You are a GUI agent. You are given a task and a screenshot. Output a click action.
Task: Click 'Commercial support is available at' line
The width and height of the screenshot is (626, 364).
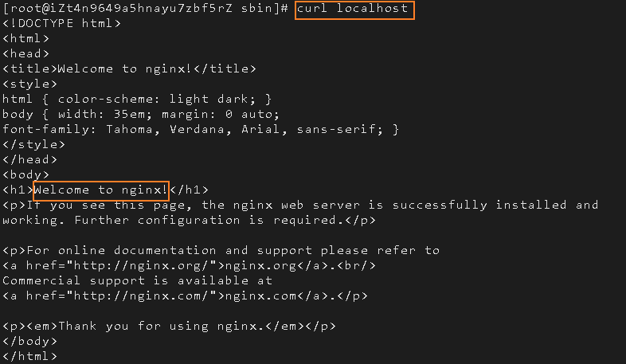point(137,280)
